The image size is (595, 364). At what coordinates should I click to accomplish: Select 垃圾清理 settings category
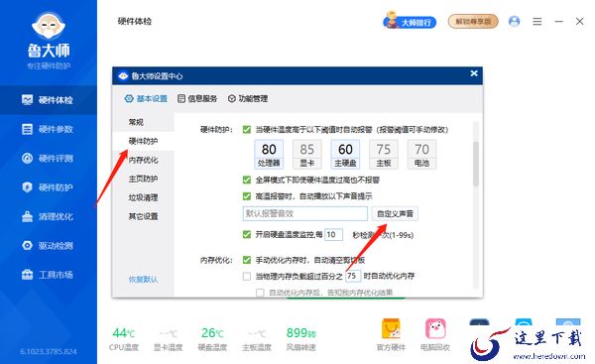[144, 197]
